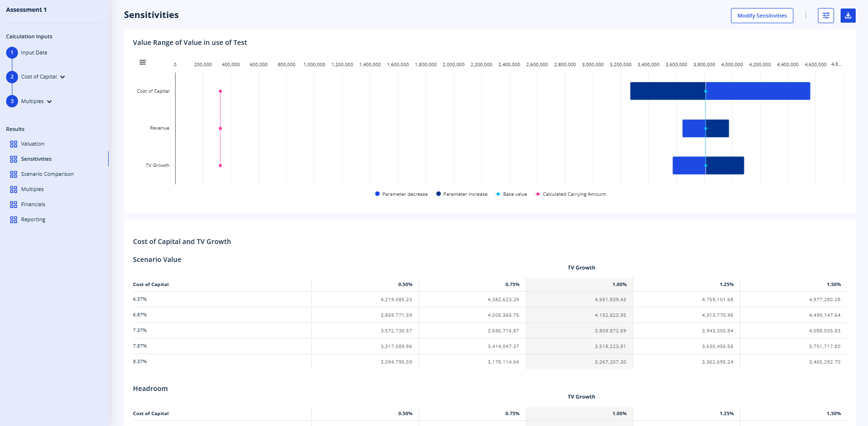This screenshot has width=868, height=426.
Task: Open Scenario Comparison results page
Action: (x=47, y=174)
